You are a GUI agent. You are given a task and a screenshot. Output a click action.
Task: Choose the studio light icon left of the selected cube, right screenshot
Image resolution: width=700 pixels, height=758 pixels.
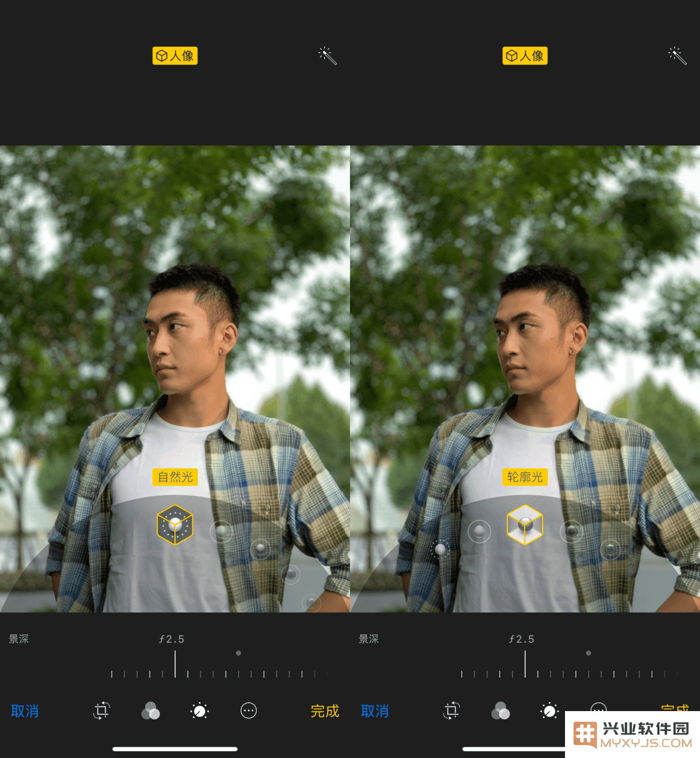click(479, 532)
